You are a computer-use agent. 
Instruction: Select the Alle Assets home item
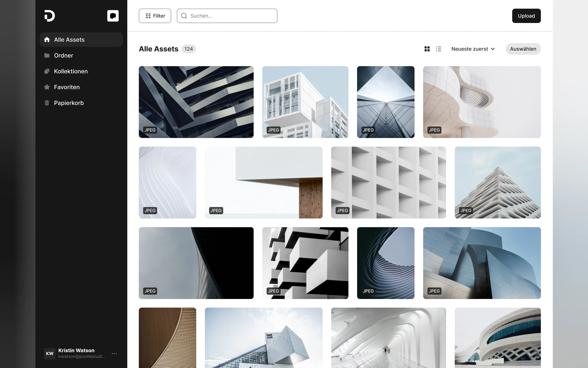pyautogui.click(x=69, y=40)
